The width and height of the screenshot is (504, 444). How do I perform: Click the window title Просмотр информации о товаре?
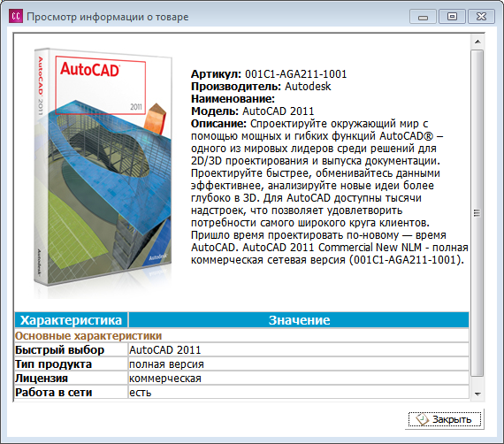coord(108,17)
